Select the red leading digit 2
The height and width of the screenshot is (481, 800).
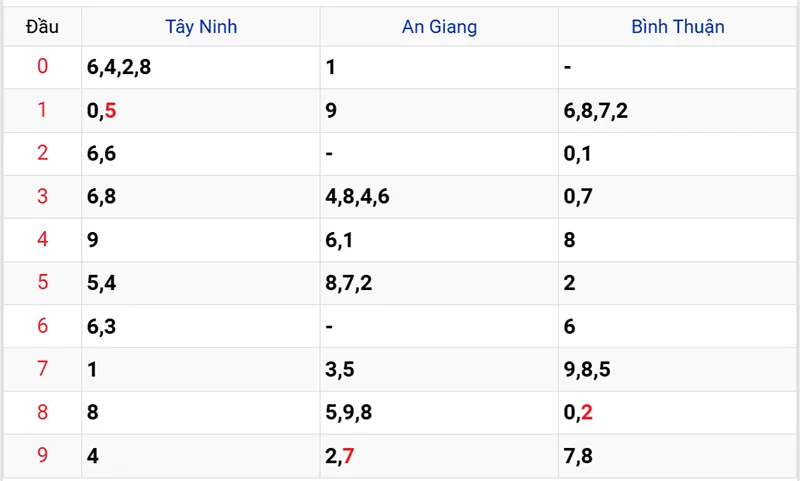(x=42, y=154)
